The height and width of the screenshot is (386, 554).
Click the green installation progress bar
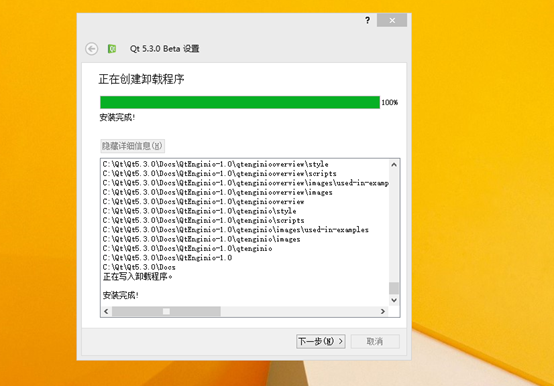coord(240,102)
